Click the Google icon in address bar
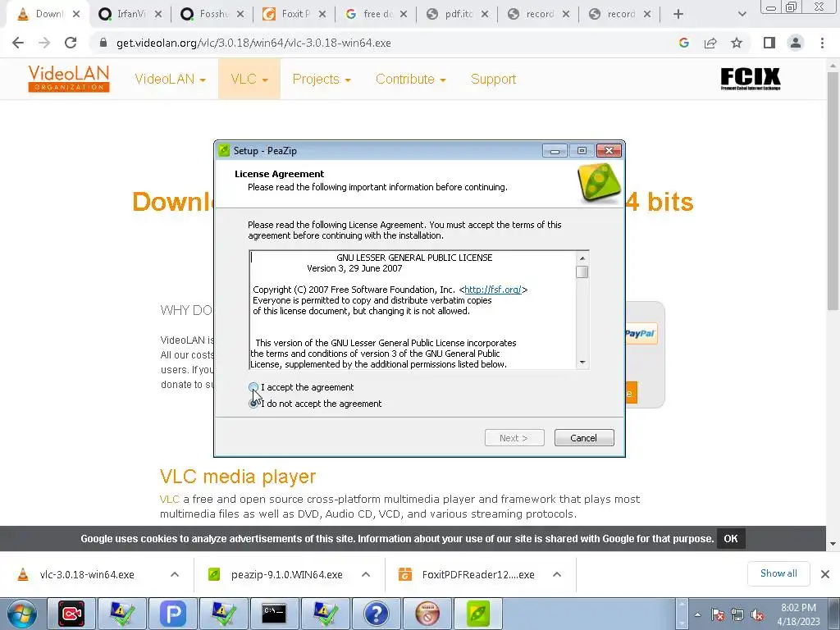The height and width of the screenshot is (630, 840). click(x=683, y=43)
